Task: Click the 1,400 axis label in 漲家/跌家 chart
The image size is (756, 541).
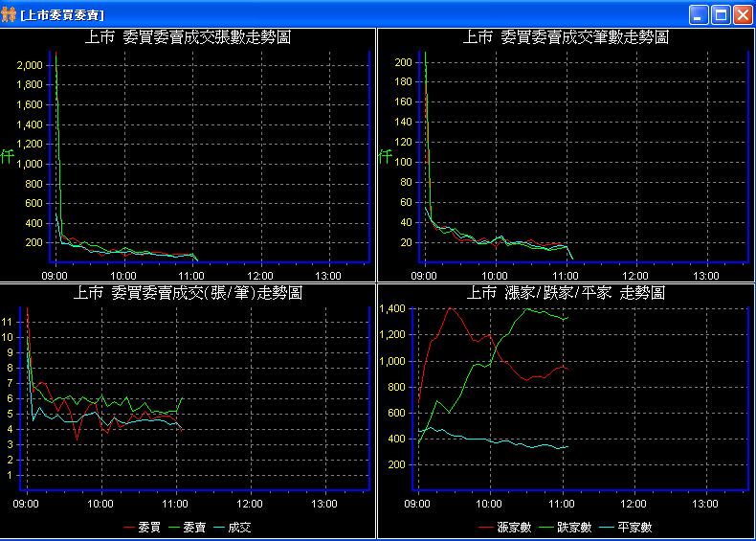Action: pyautogui.click(x=392, y=309)
